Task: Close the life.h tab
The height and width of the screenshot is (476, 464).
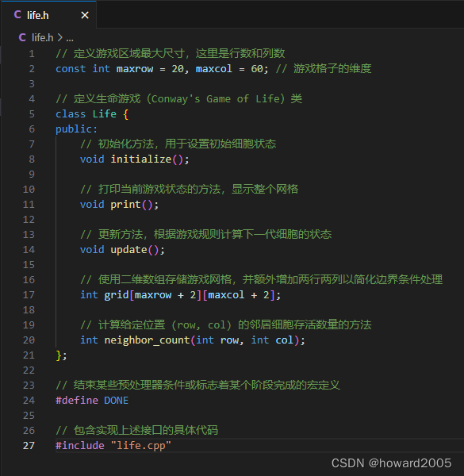Action: tap(85, 15)
